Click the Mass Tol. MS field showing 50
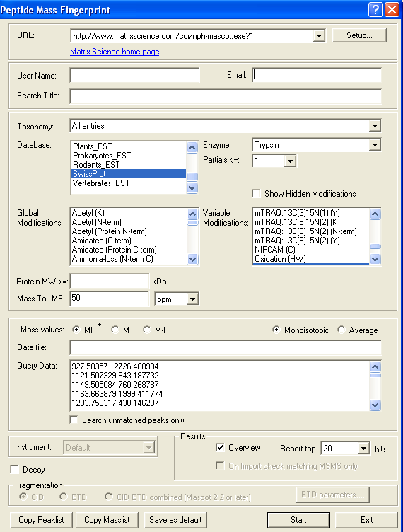This screenshot has height=532, width=403. [109, 299]
